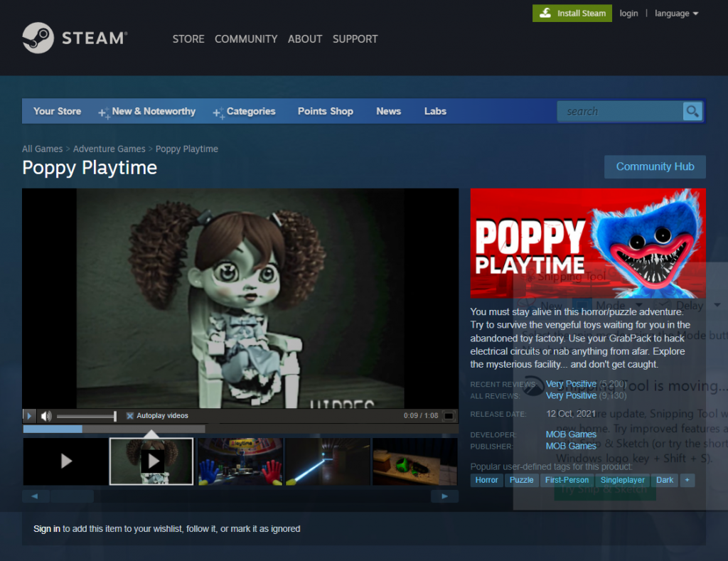Viewport: 728px width, 561px height.
Task: Click in the store search field
Action: (x=620, y=112)
